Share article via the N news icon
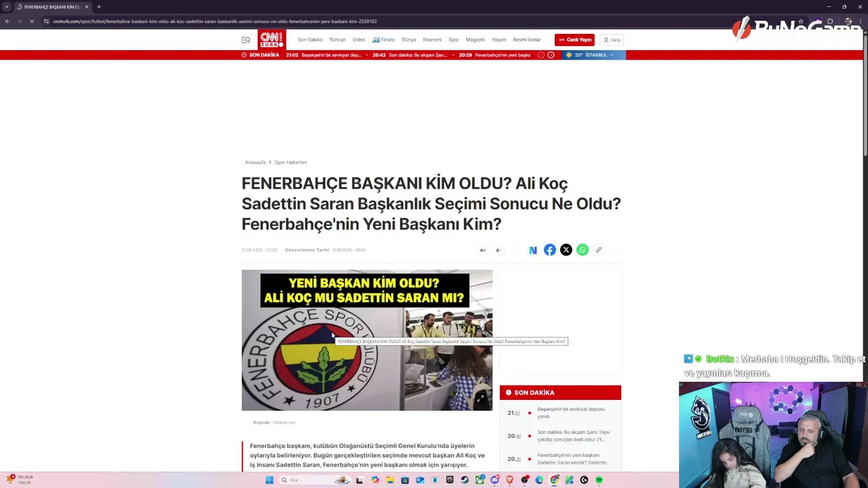Screen dimensions: 868x488 coord(533,250)
